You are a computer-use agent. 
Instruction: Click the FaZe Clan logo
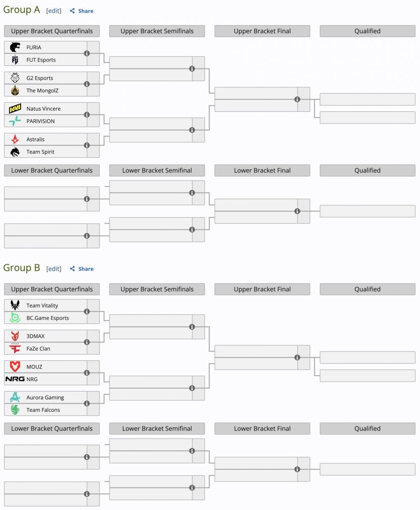(x=15, y=348)
